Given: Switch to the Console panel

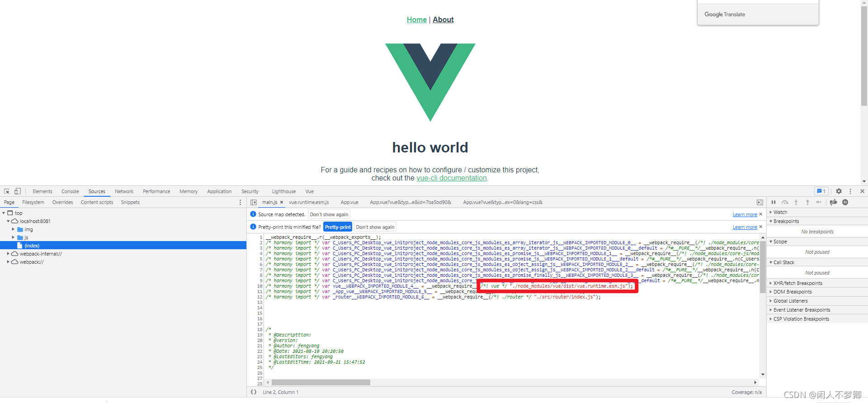Looking at the screenshot, I should tap(70, 191).
